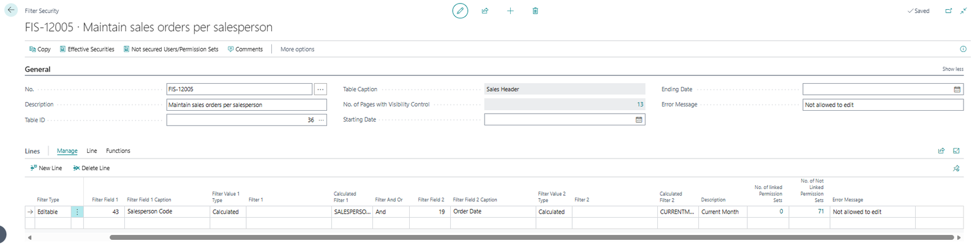Click the And cell in Filter And Or
Image resolution: width=980 pixels, height=249 pixels.
(391, 212)
